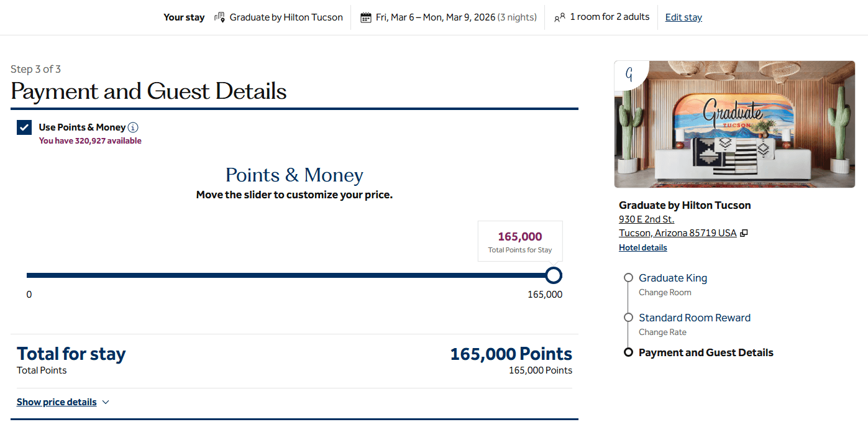Click the chevron next to Show price details
Screen dimensions: 868x427
tap(106, 402)
